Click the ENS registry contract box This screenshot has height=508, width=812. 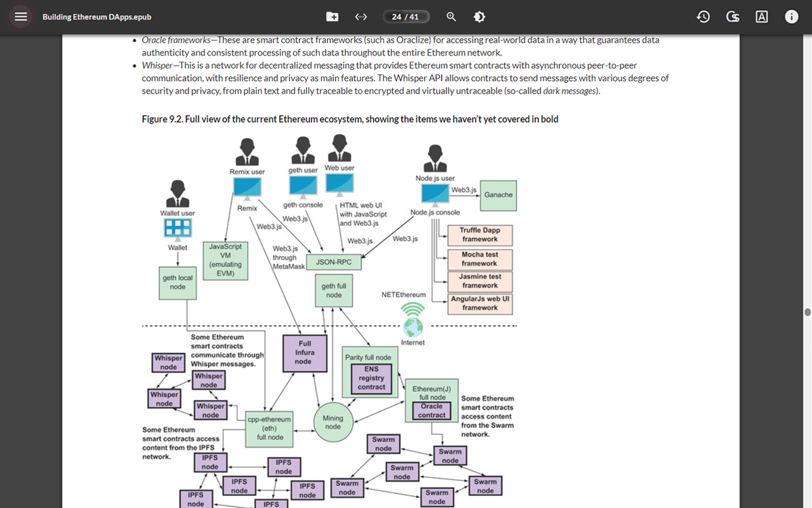pos(372,378)
